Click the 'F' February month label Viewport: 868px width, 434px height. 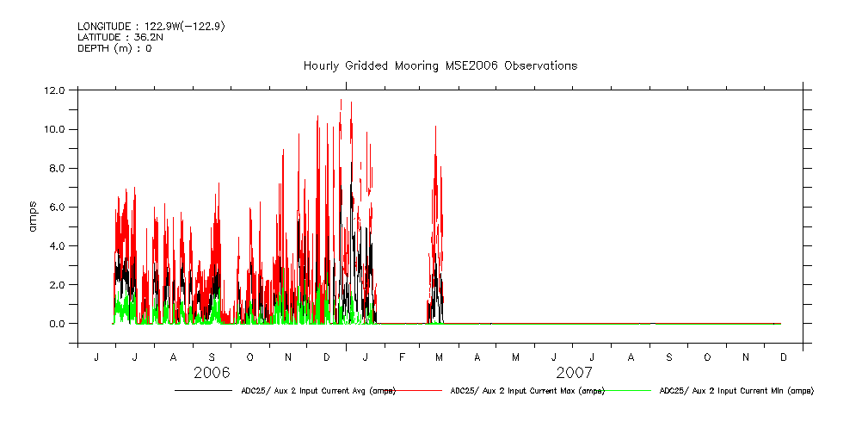pos(402,356)
